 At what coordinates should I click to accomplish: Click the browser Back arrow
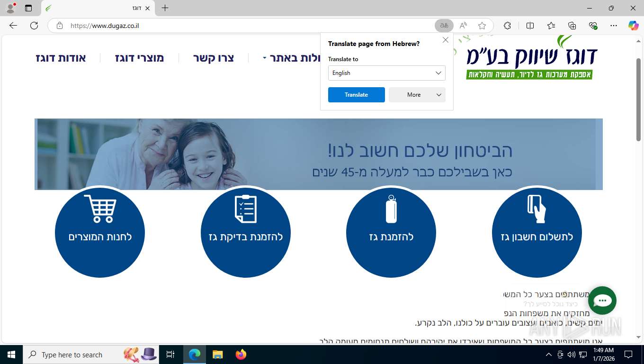point(13,26)
